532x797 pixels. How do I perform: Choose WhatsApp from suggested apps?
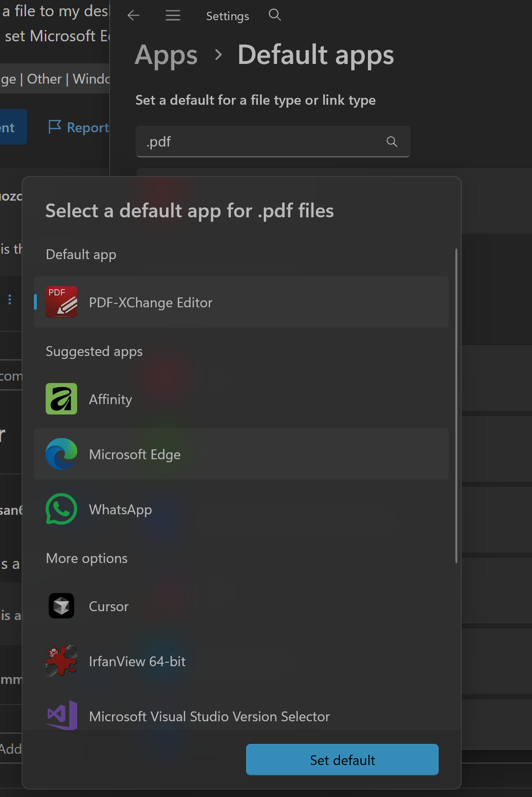241,509
